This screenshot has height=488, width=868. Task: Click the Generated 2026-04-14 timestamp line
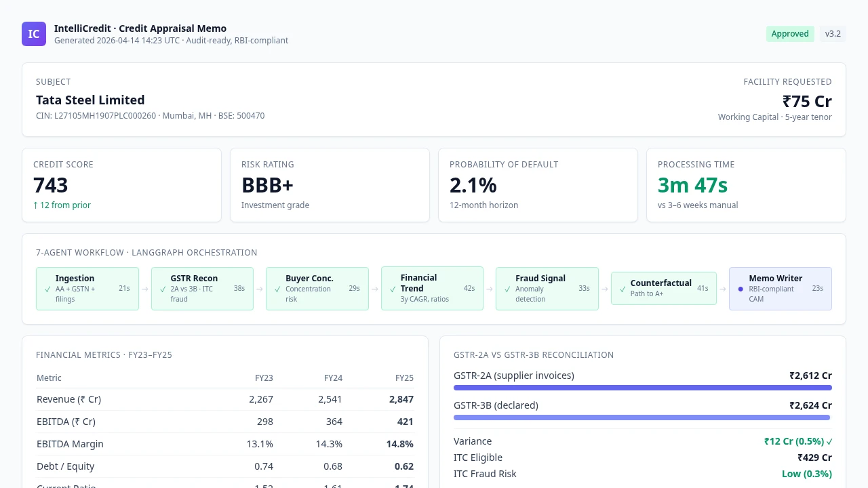click(x=172, y=41)
